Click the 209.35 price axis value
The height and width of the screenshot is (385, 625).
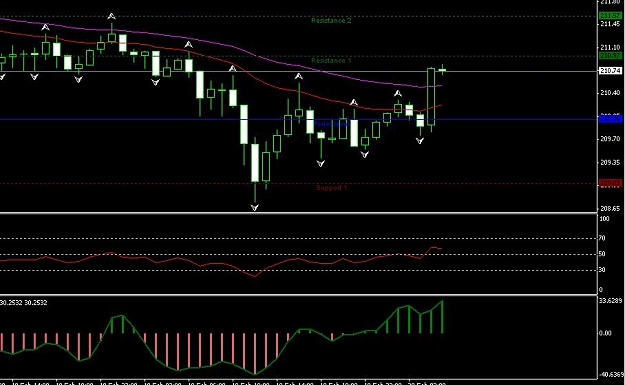(610, 162)
